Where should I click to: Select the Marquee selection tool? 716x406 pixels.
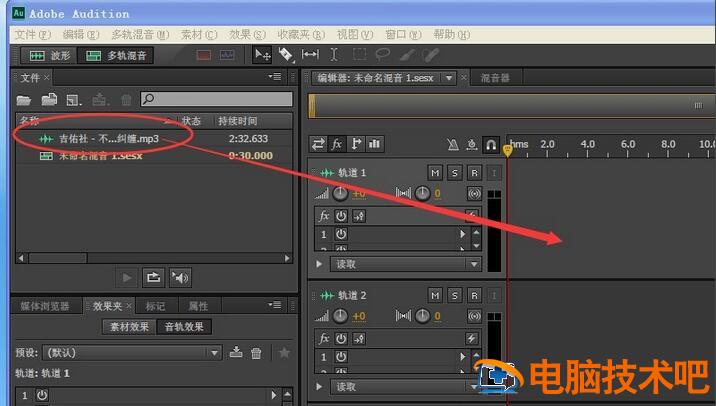tap(359, 55)
